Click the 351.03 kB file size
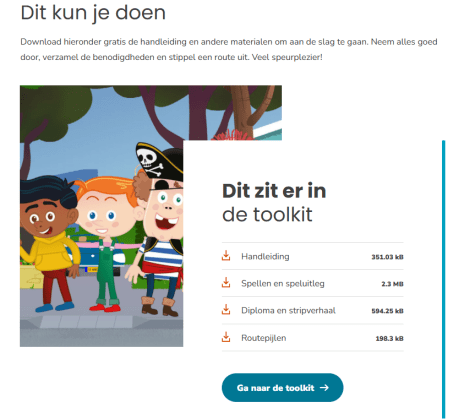 click(387, 257)
